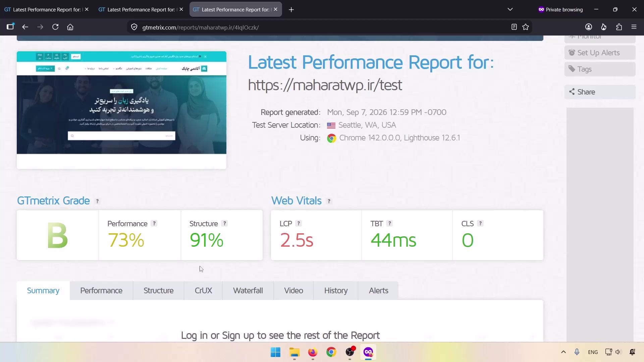Open the Video tab
Viewport: 644px width, 362px height.
(293, 291)
